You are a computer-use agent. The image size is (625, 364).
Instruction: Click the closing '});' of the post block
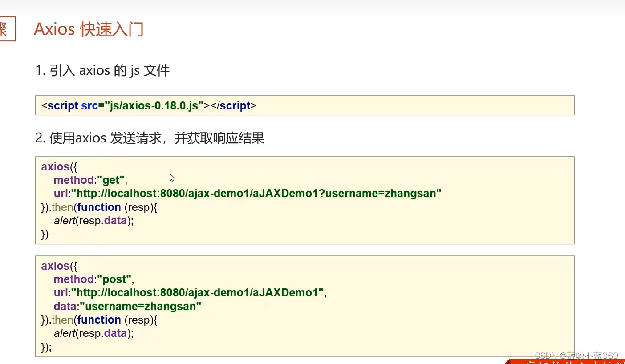point(46,347)
